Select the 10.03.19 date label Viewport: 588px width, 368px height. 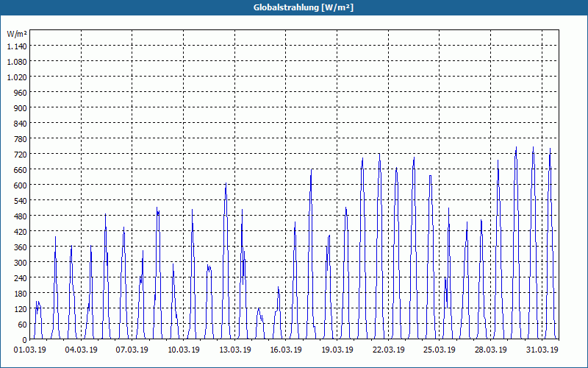coord(183,350)
